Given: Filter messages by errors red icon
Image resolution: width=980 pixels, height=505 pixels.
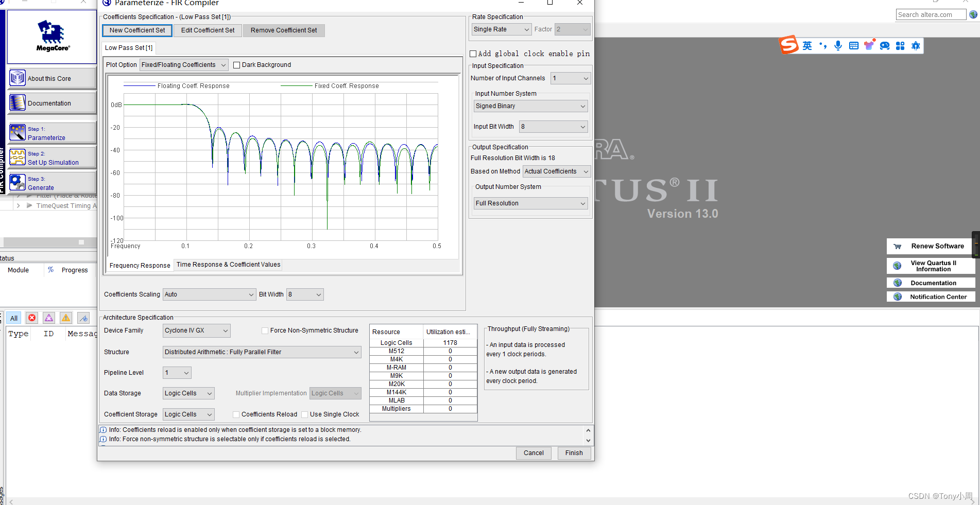Looking at the screenshot, I should tap(31, 318).
